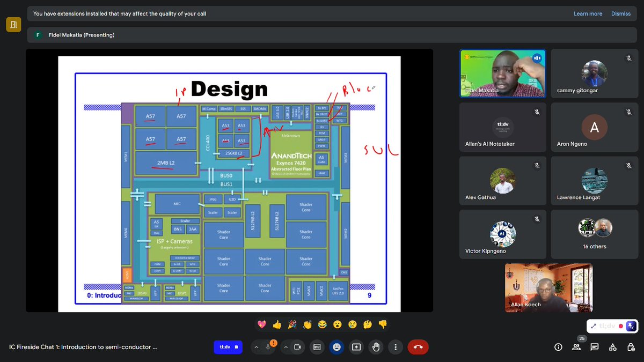Open the 16 others participant tile

[x=594, y=234]
